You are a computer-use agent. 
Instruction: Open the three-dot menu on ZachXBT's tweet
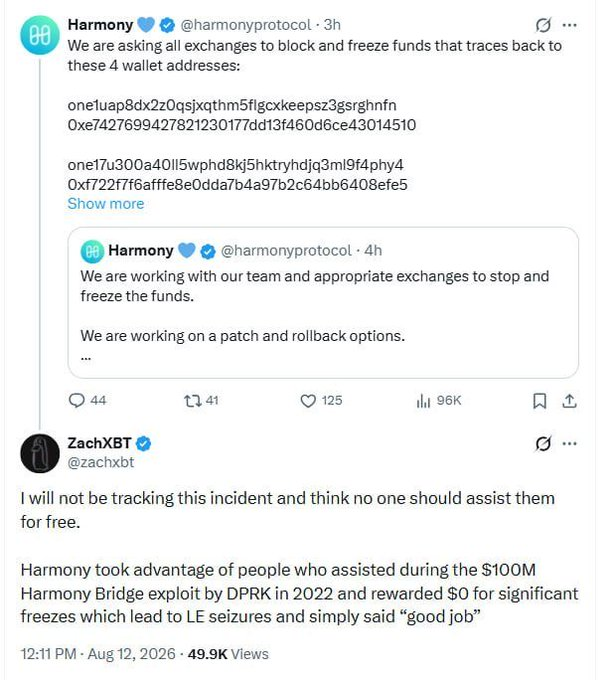pyautogui.click(x=569, y=444)
